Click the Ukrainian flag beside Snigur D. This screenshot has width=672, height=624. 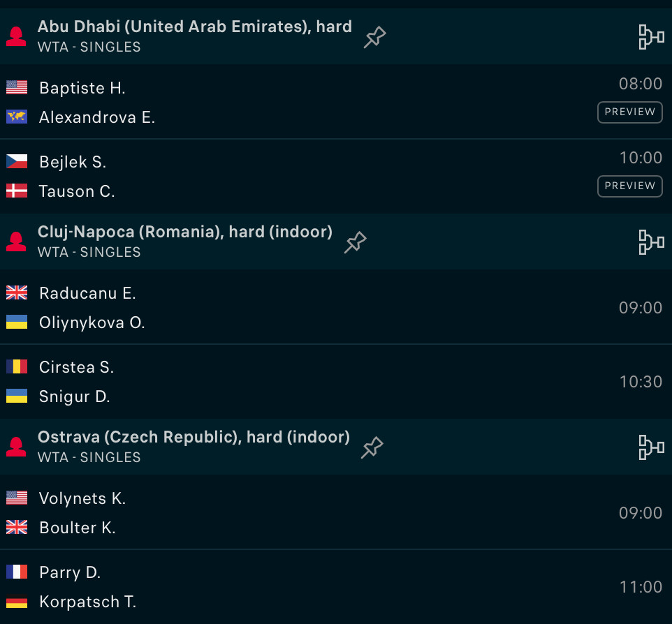17,396
